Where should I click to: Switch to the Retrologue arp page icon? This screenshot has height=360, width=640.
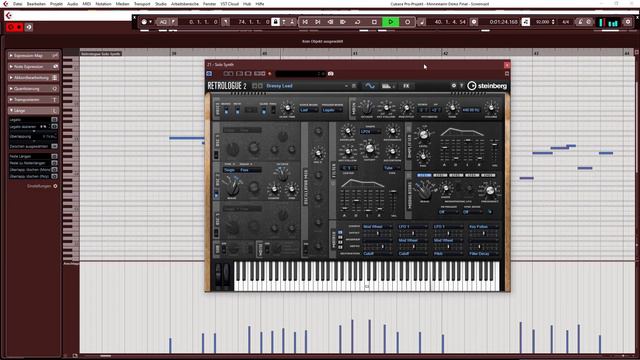click(x=387, y=86)
